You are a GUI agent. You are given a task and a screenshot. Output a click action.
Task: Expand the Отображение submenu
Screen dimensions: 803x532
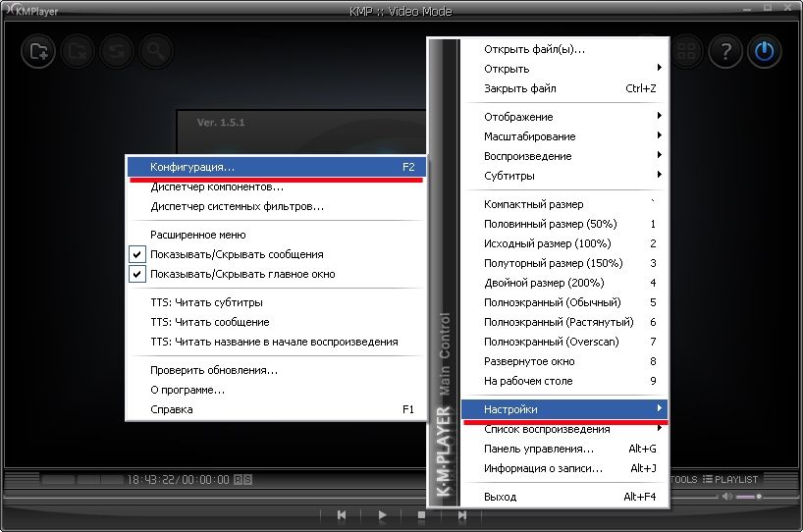(564, 117)
